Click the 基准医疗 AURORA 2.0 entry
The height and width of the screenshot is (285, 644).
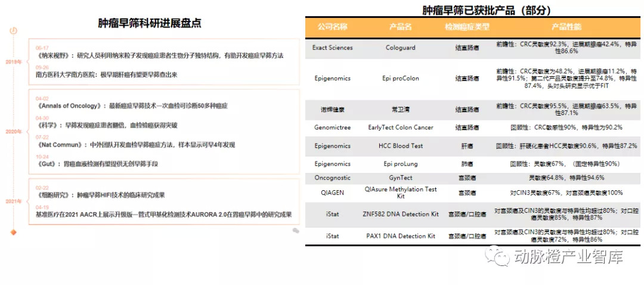pyautogui.click(x=164, y=215)
